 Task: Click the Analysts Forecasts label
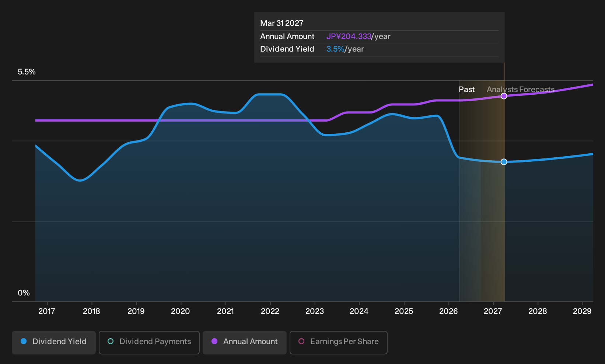521,90
